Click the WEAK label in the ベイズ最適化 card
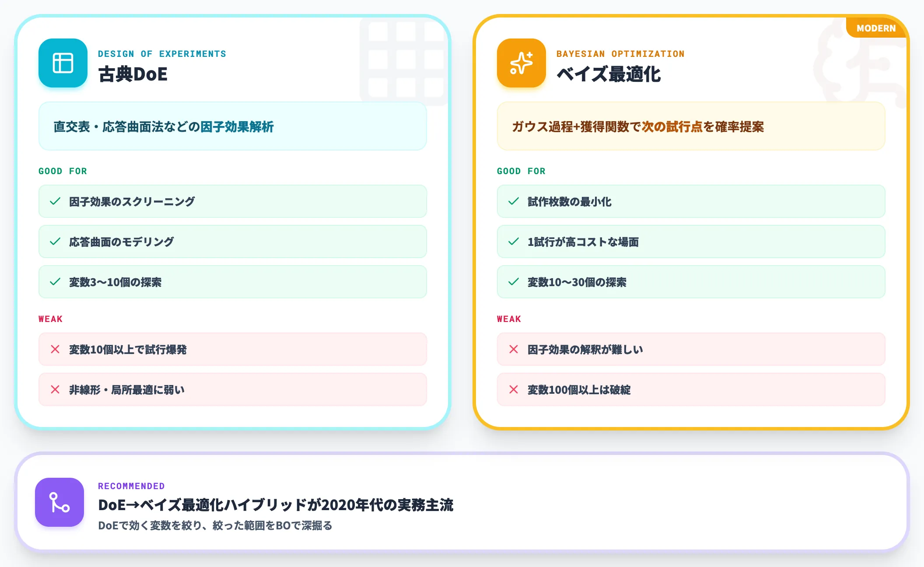 pos(509,319)
